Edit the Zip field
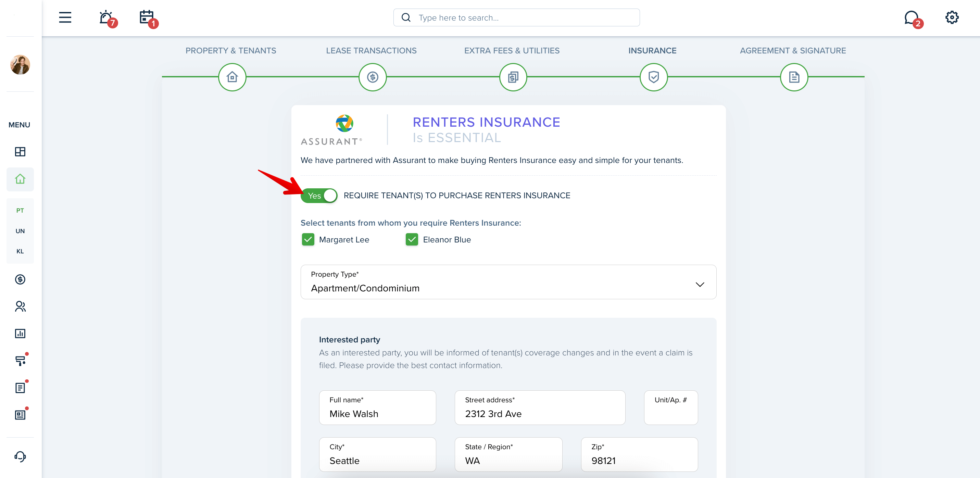Screen dimensions: 980x478 pyautogui.click(x=639, y=454)
